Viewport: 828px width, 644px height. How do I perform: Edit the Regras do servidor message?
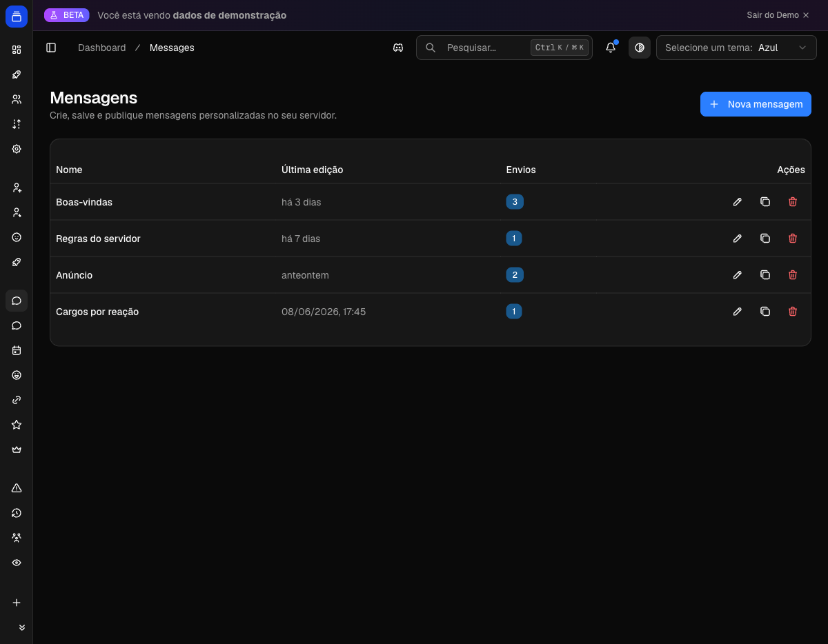[x=738, y=239]
